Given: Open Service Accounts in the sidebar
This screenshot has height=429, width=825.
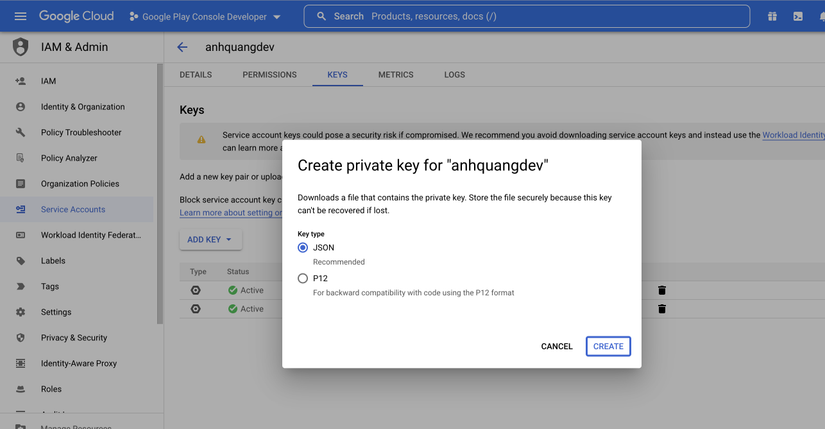Looking at the screenshot, I should (73, 210).
